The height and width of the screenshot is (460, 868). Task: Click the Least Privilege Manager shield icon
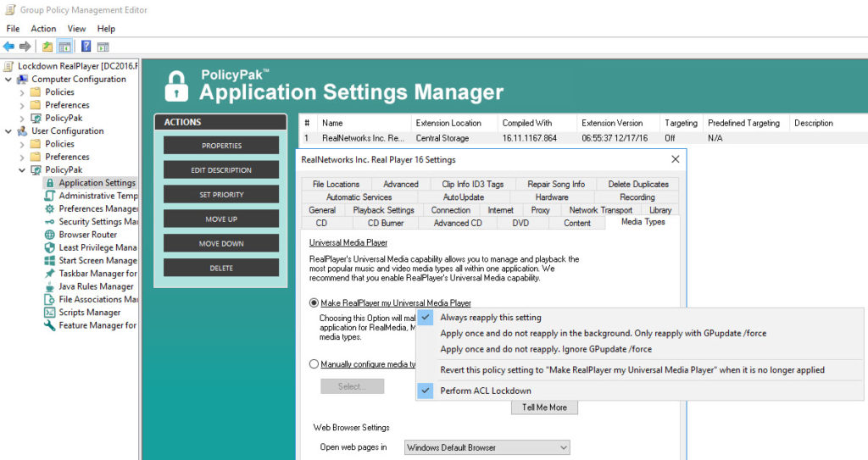[50, 247]
